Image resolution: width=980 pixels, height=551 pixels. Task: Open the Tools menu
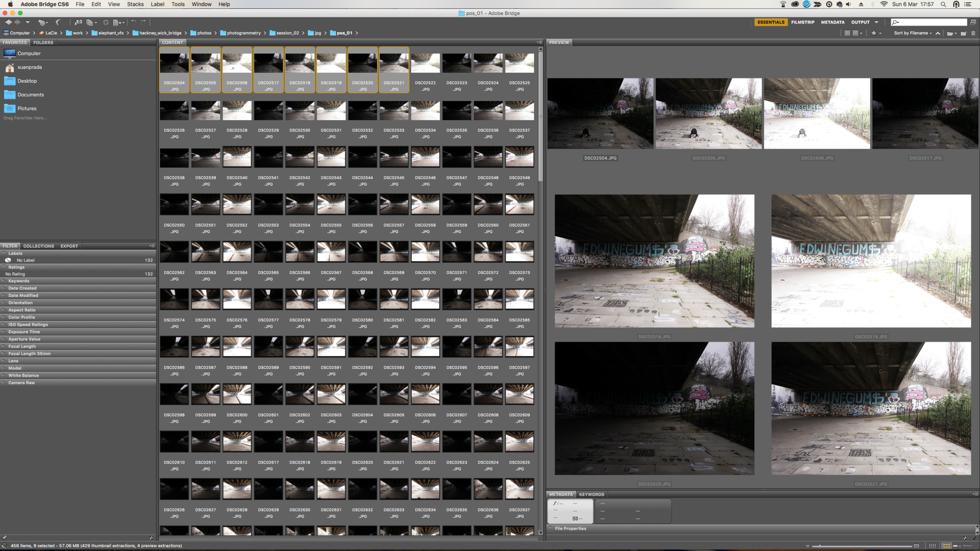coord(178,4)
